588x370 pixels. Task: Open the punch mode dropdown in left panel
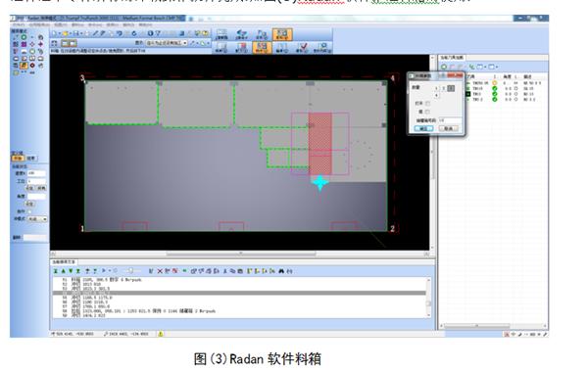(37, 219)
